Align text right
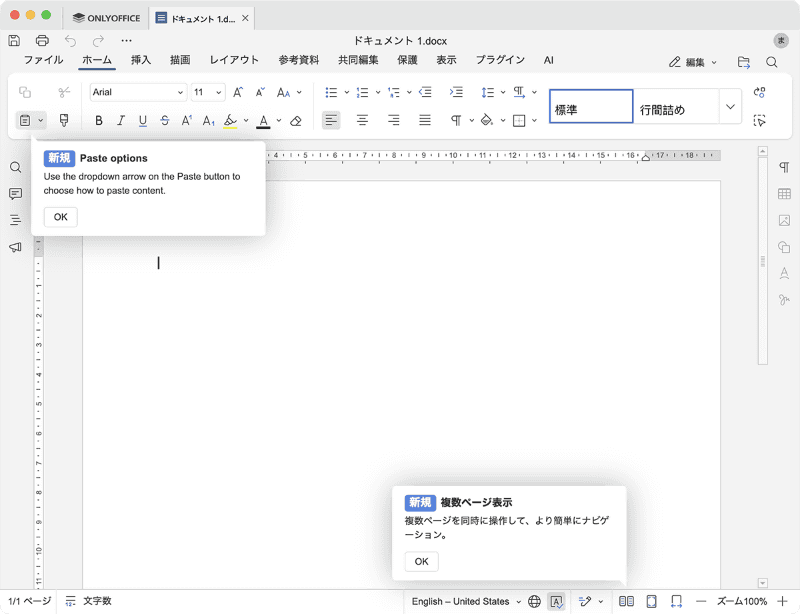This screenshot has width=800, height=614. [393, 120]
